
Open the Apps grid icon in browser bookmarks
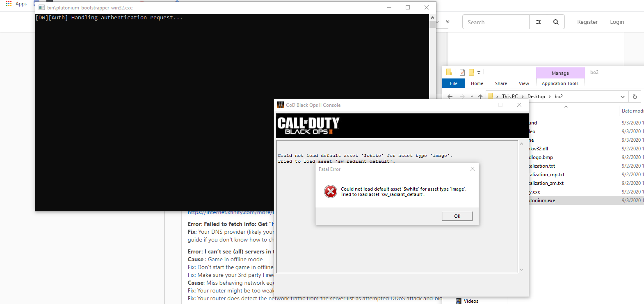click(x=9, y=3)
